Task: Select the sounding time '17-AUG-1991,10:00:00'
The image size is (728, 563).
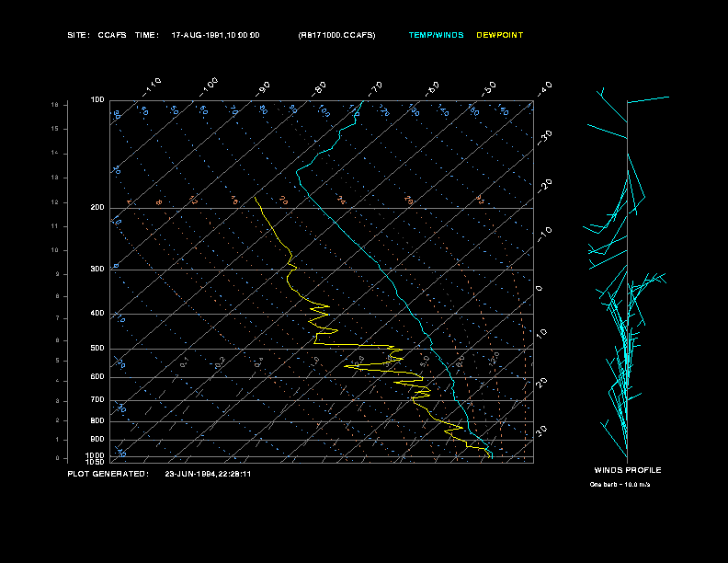Action: (x=215, y=35)
